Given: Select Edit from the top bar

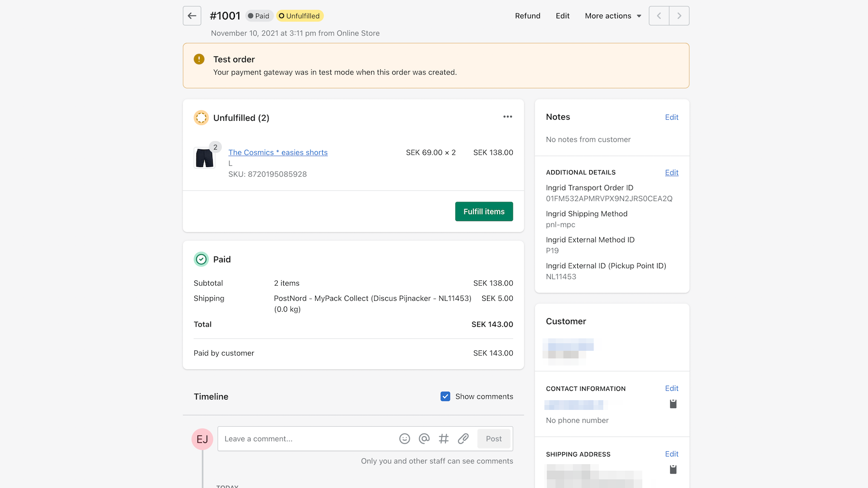Looking at the screenshot, I should [x=562, y=16].
